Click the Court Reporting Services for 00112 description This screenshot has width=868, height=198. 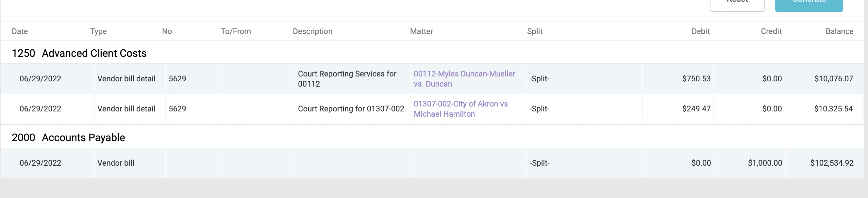(347, 79)
